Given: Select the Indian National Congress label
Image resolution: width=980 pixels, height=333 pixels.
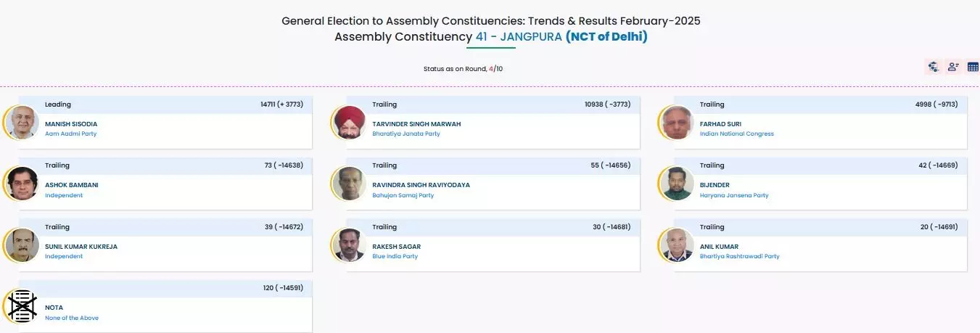Looking at the screenshot, I should pyautogui.click(x=736, y=134).
